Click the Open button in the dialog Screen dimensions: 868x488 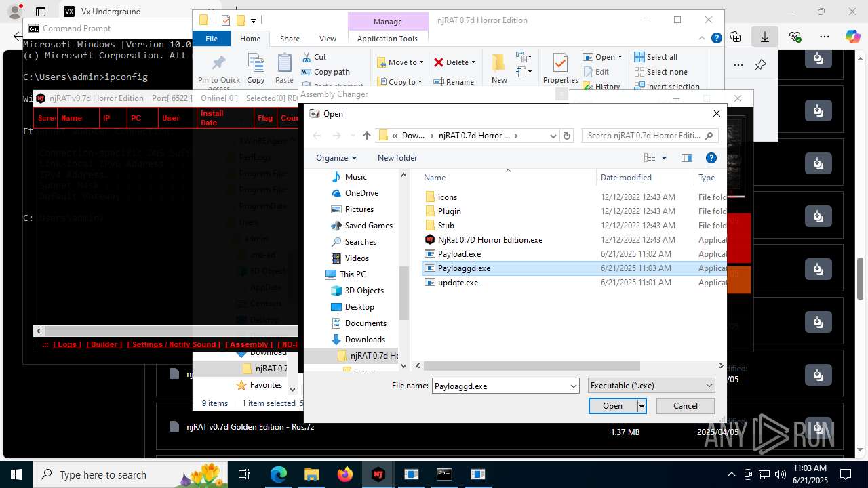(x=612, y=405)
